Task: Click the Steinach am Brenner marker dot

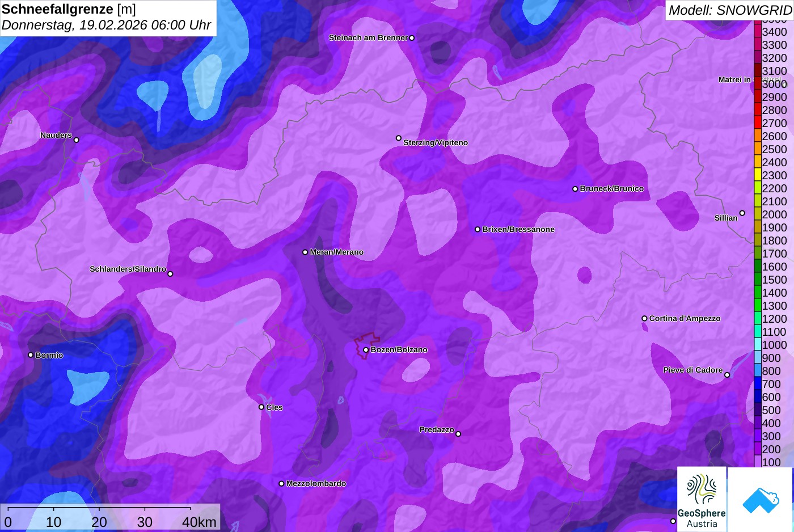Action: pyautogui.click(x=412, y=38)
